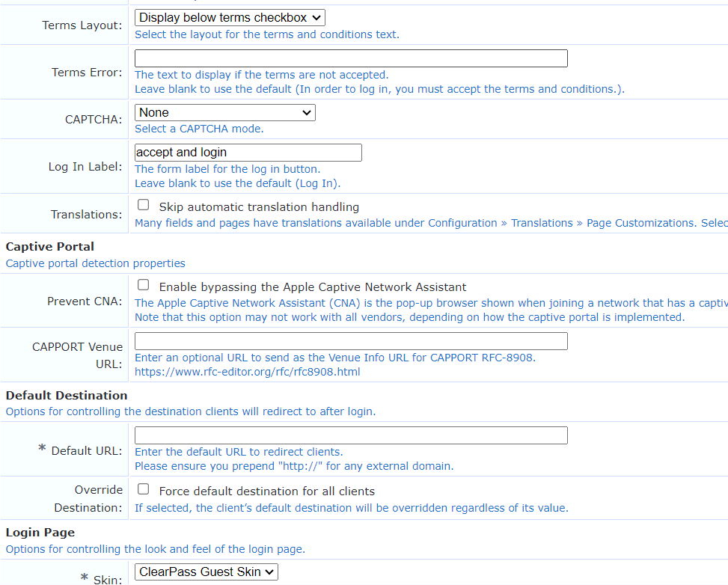This screenshot has height=585, width=728.
Task: Click the Default URL input field
Action: point(351,435)
